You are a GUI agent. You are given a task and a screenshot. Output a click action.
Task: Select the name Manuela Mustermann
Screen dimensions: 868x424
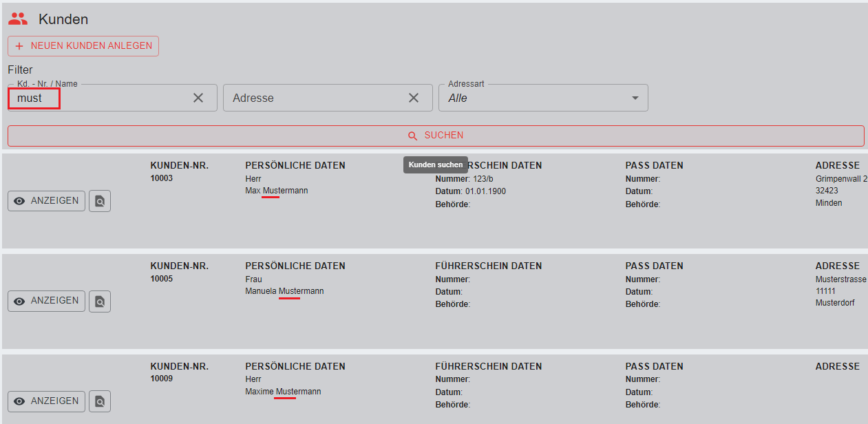point(284,291)
